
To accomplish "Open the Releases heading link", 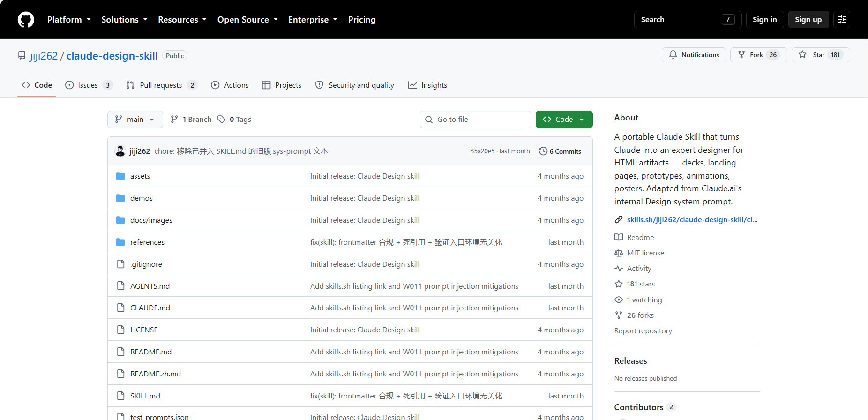I will (x=631, y=361).
